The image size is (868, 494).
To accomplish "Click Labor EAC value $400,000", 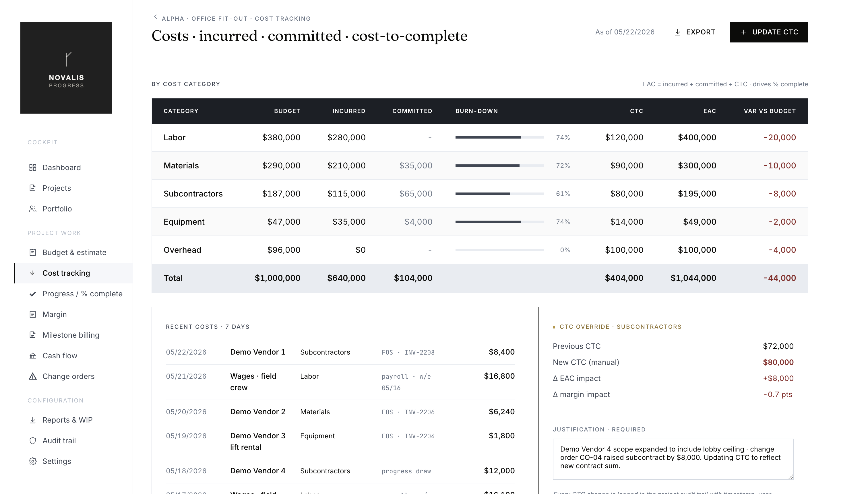I will [x=697, y=137].
